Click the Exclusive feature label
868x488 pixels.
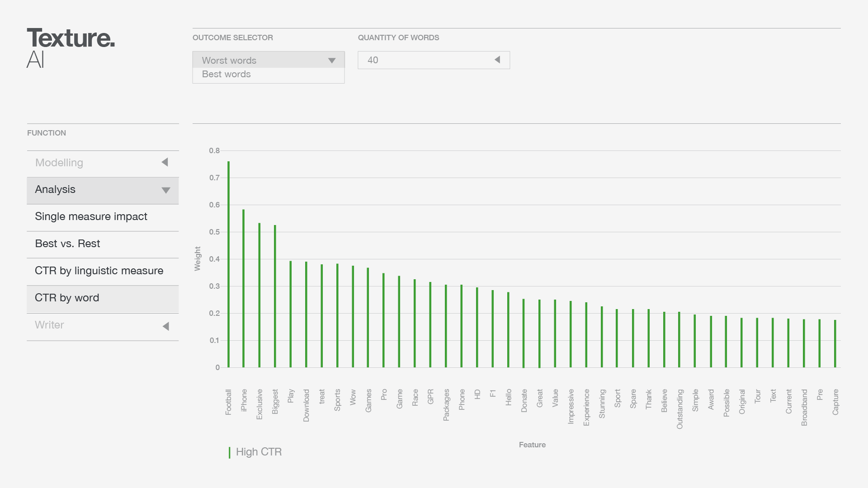coord(259,404)
